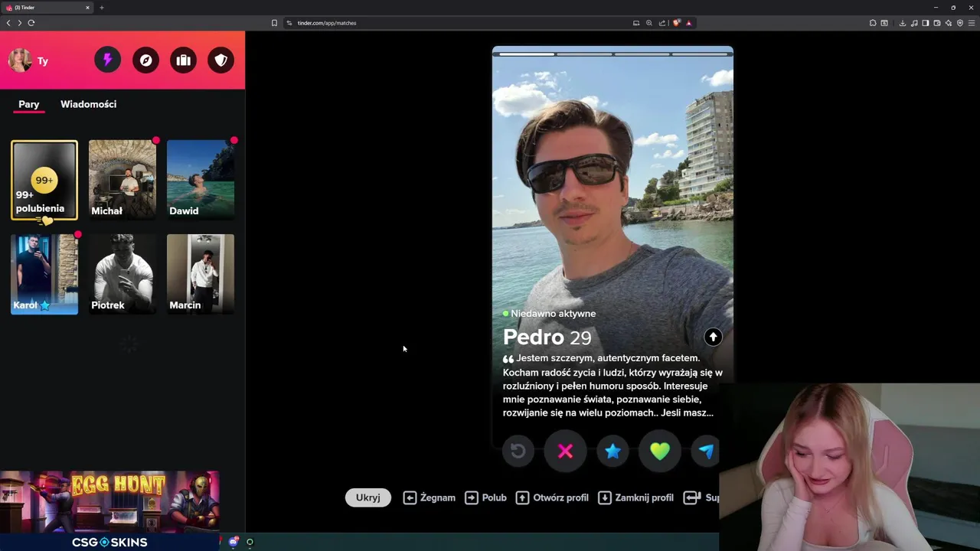
Task: Bookmark this page via bookmark icon
Action: [274, 23]
